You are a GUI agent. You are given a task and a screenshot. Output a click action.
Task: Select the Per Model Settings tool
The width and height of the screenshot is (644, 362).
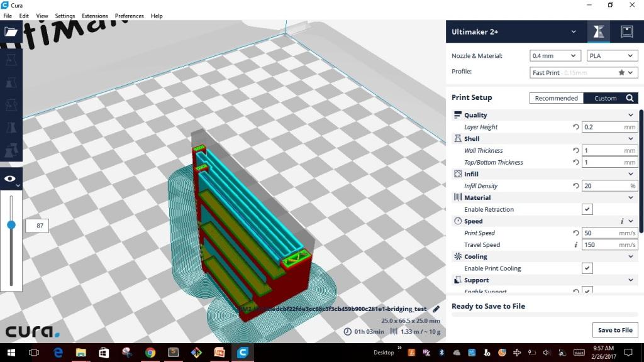coord(11,150)
